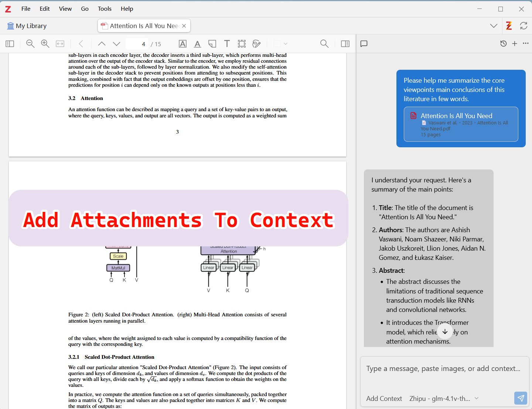Screen dimensions: 532x409
Task: Start a new chat with the plus icon
Action: pyautogui.click(x=514, y=44)
